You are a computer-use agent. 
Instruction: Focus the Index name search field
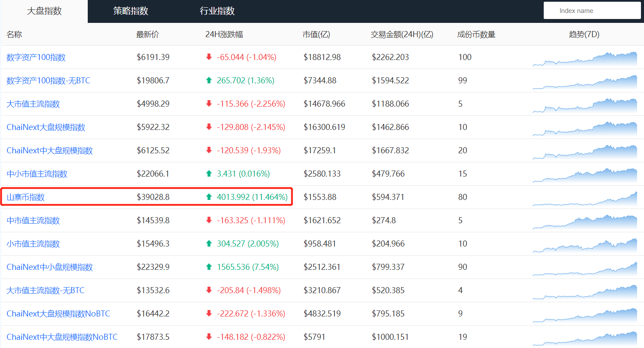tap(592, 11)
